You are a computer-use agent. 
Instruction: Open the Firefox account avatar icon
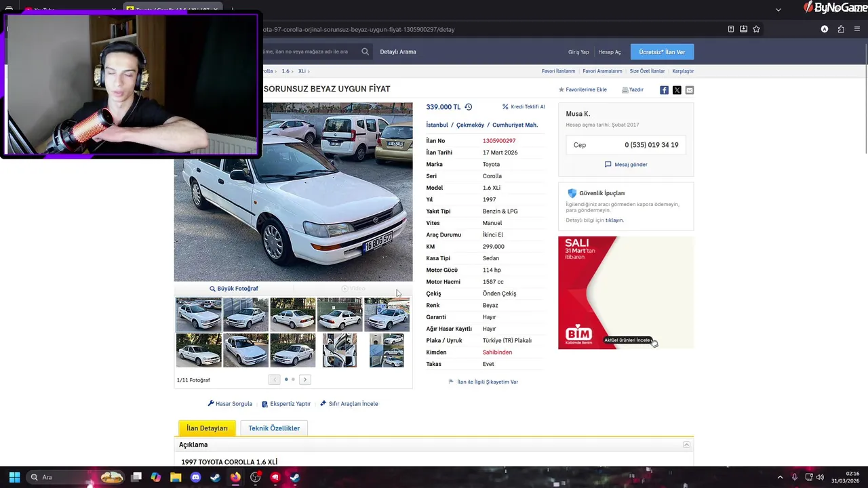tap(825, 29)
